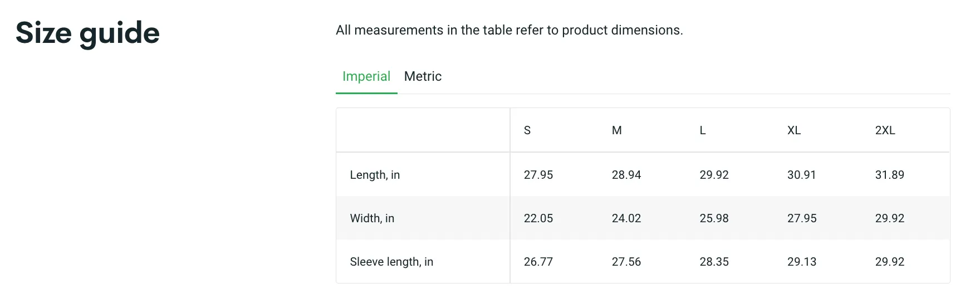Select the 26.77 sleeve length for S
This screenshot has width=980, height=303.
[x=538, y=262]
